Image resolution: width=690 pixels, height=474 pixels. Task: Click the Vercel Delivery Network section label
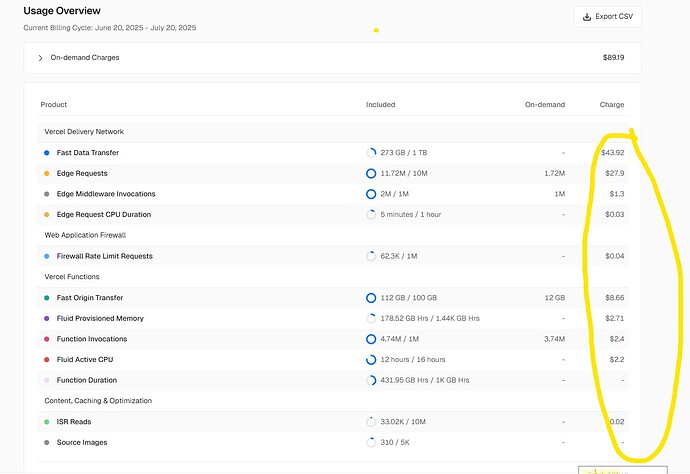[x=84, y=132]
